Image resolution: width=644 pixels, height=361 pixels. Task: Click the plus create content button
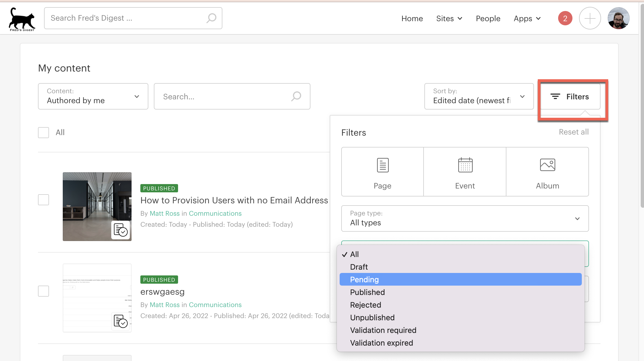(590, 18)
